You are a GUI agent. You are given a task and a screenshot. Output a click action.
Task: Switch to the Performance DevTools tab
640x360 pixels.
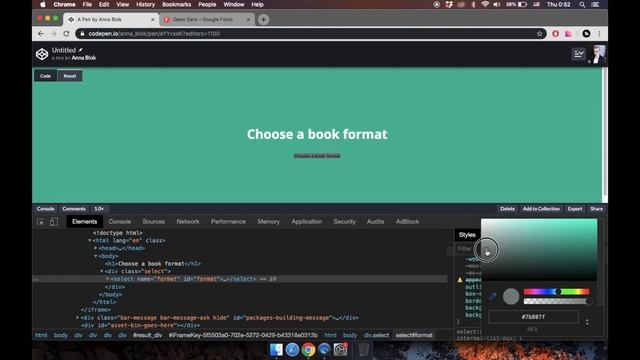228,222
